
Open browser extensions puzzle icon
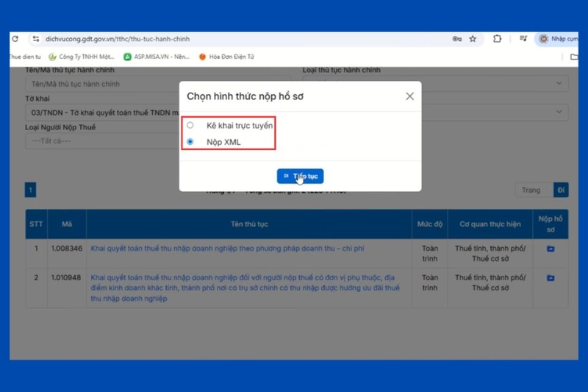click(x=498, y=39)
